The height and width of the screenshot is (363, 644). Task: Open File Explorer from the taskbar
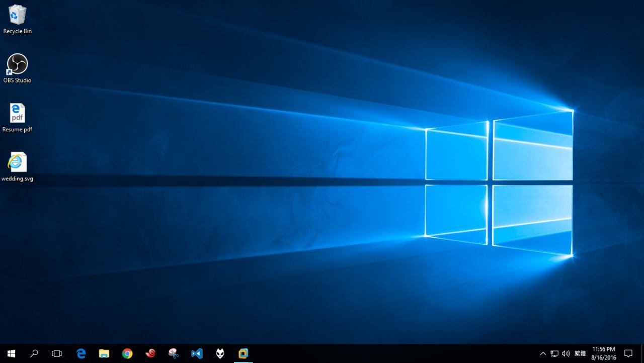point(104,353)
